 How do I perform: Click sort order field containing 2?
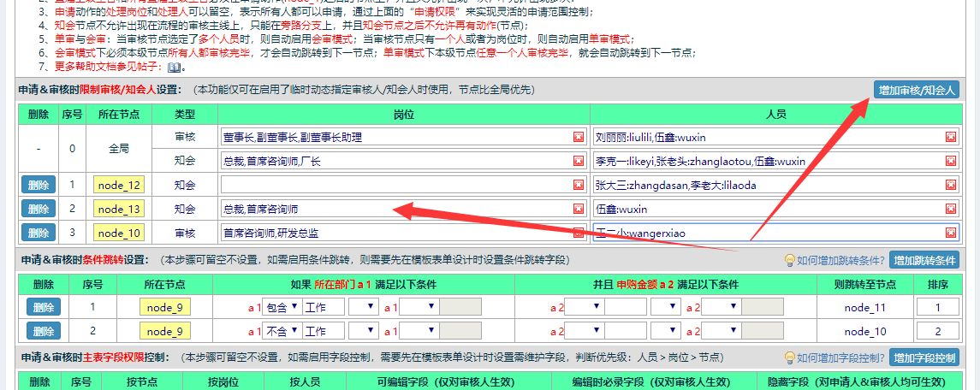point(937,331)
